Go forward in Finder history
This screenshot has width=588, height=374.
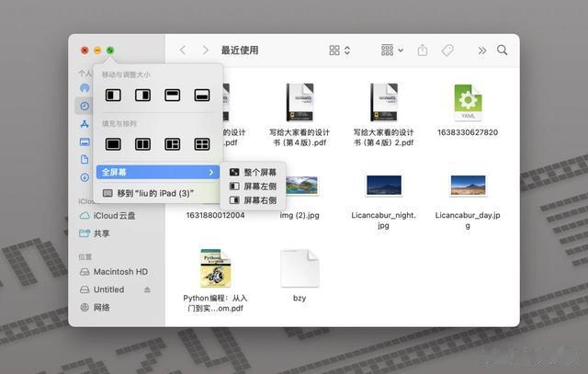[205, 51]
